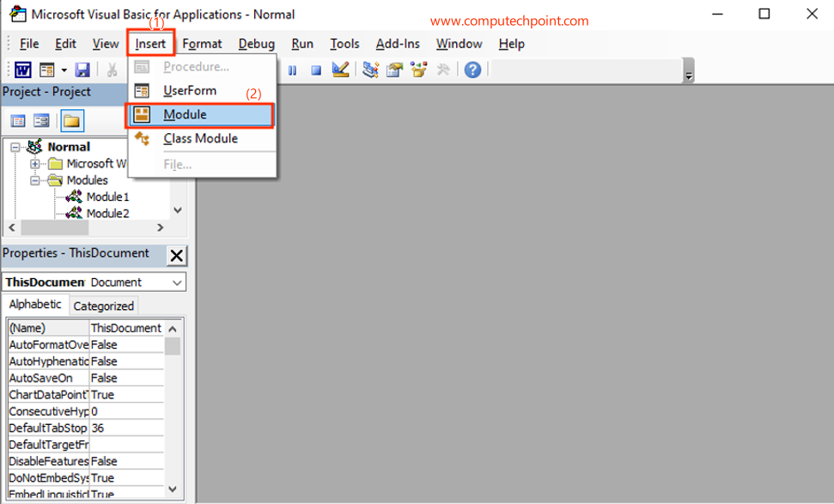Viewport: 834px width, 504px height.
Task: Open the Window menu
Action: (459, 44)
